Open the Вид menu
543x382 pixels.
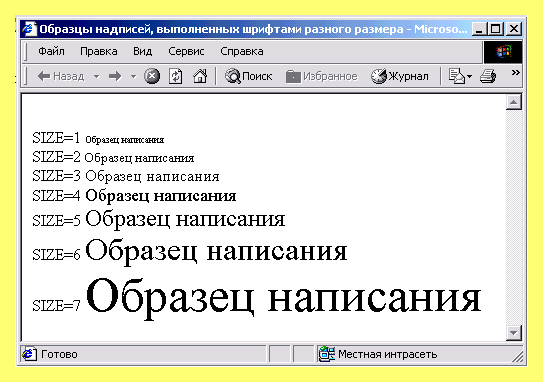pyautogui.click(x=143, y=51)
